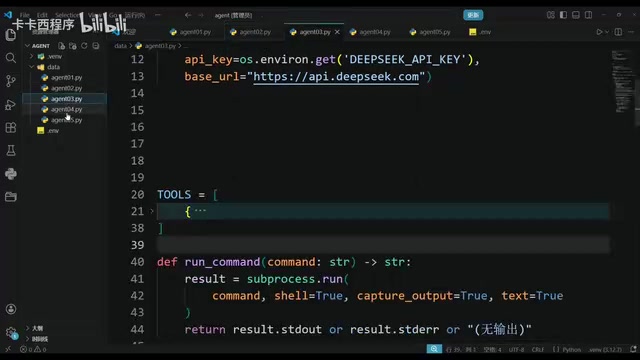The image size is (640, 360).
Task: Choose the .venv Python interpreter
Action: 605,349
